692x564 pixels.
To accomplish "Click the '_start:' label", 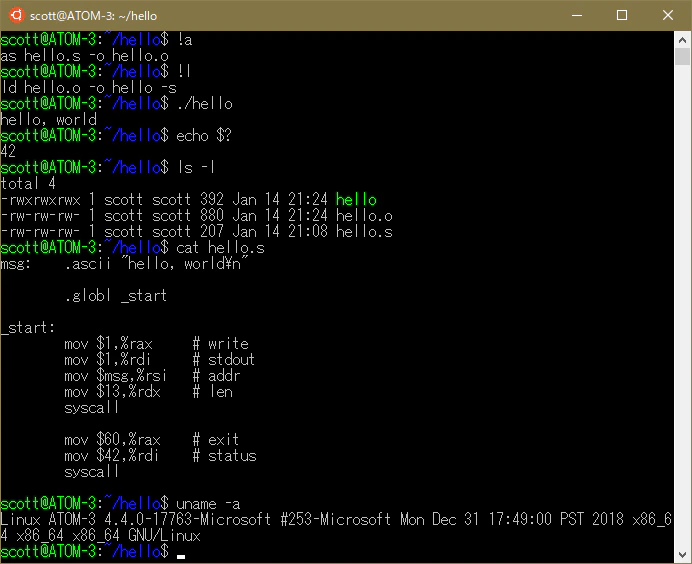I will [28, 328].
